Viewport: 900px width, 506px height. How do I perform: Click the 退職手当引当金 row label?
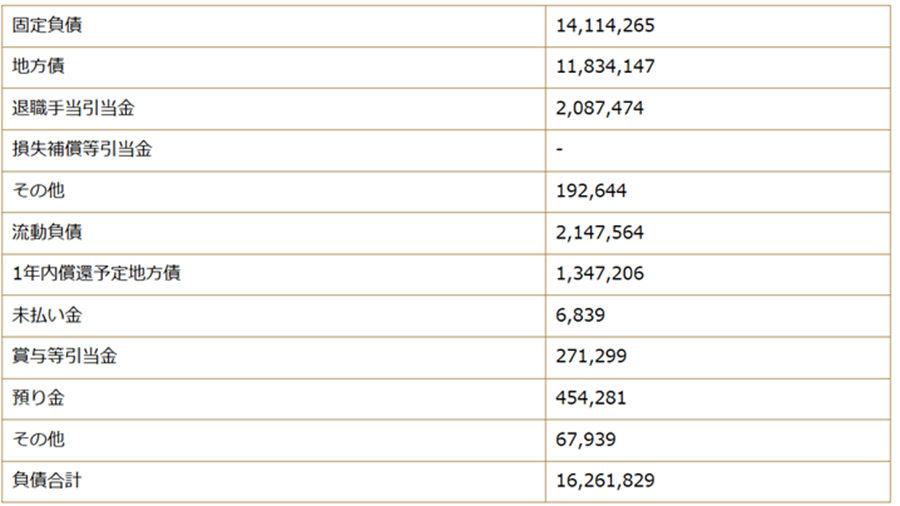(x=73, y=108)
